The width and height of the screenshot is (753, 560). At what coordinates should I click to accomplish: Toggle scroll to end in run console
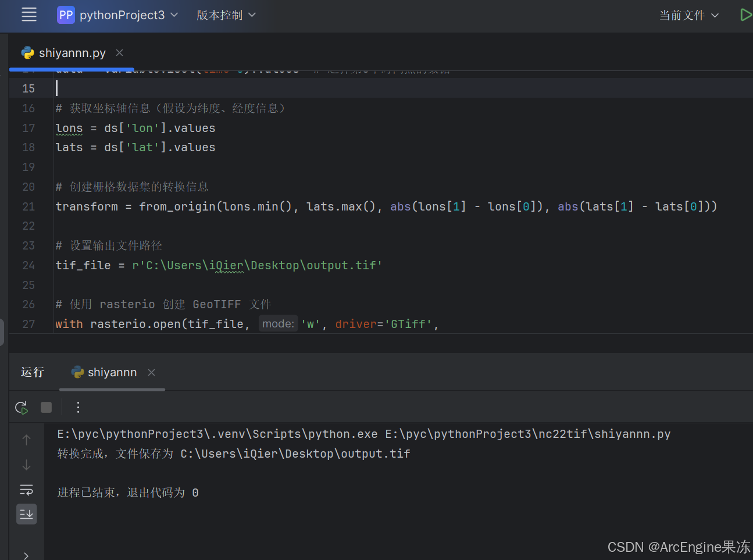click(x=26, y=514)
